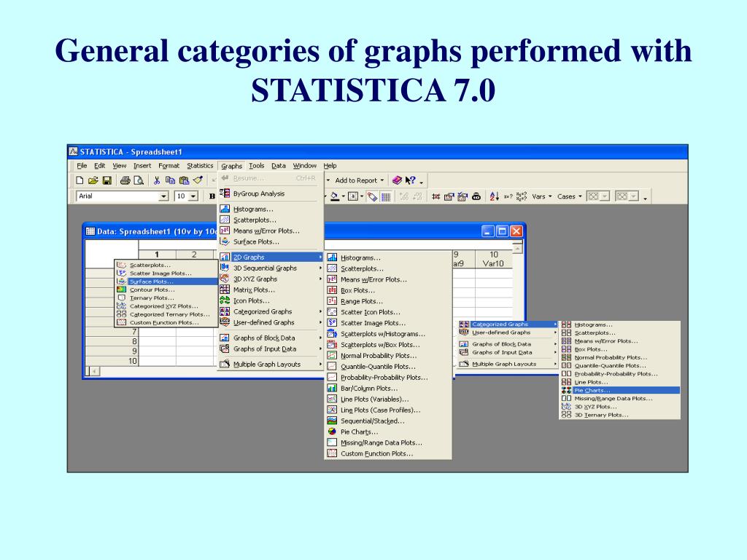Screen dimensions: 747x560
Task: Click the Open folder toolbar icon
Action: [x=93, y=181]
